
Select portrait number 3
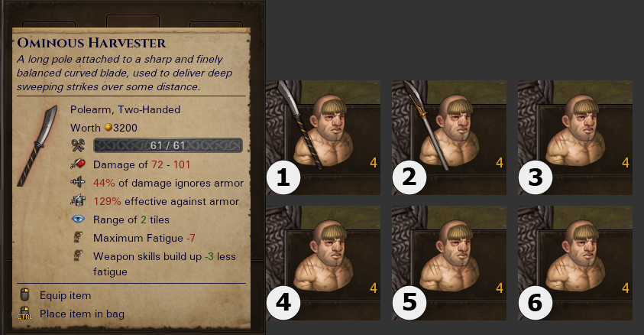[x=575, y=138]
